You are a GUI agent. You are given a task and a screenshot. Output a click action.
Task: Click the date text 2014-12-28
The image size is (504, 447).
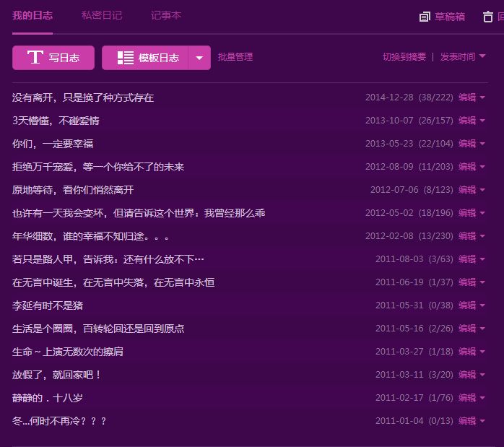(x=389, y=97)
